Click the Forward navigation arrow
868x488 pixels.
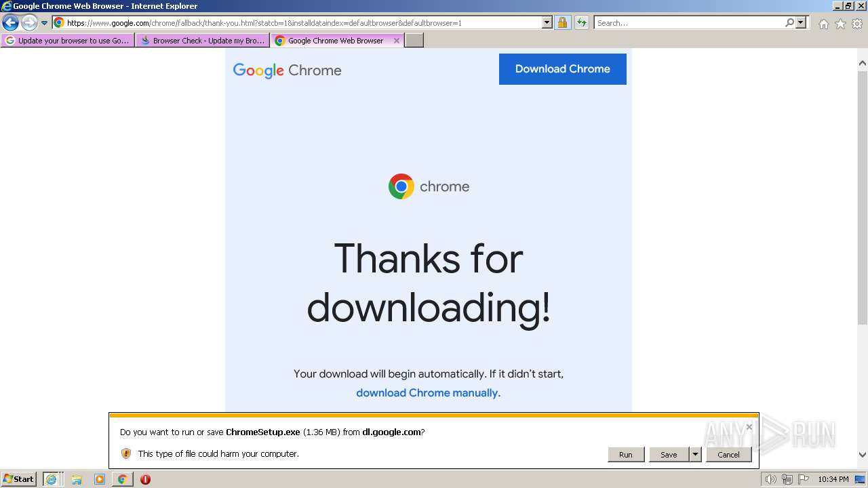(x=28, y=23)
